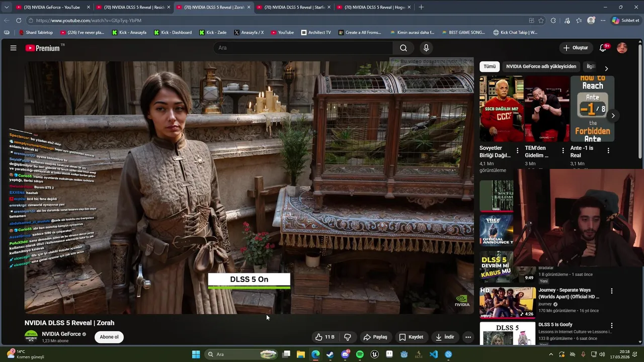
Task: Go to YouTube Premium home logo
Action: 43,48
